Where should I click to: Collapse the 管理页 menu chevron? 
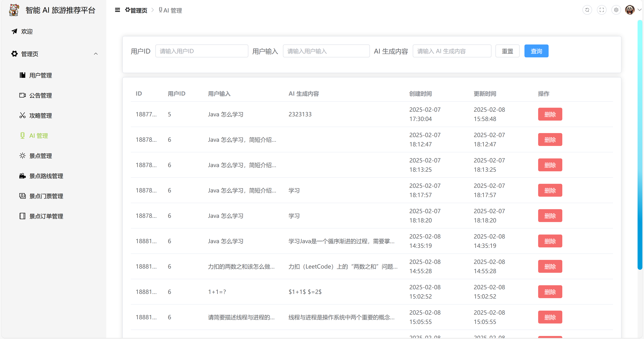pos(96,54)
